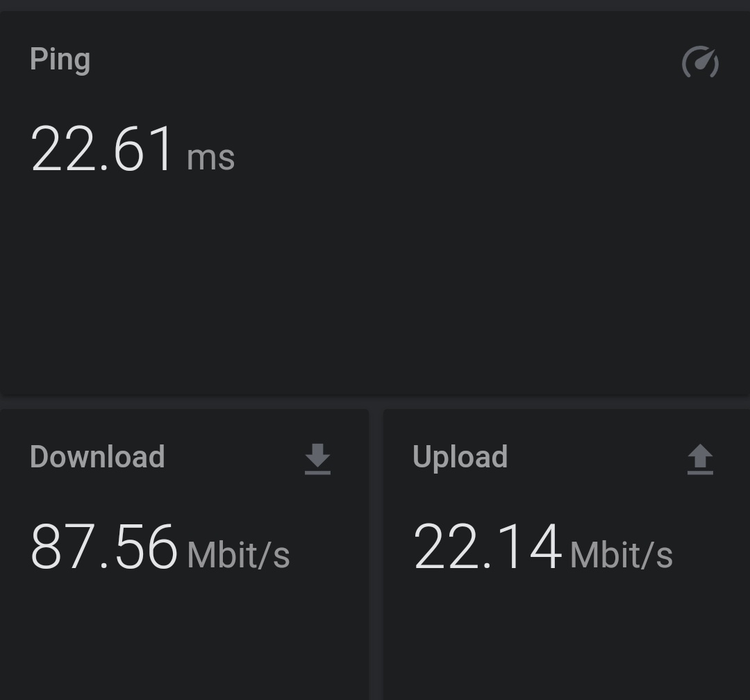Click blank space between Download label and icon
750x700 pixels.
coord(235,458)
